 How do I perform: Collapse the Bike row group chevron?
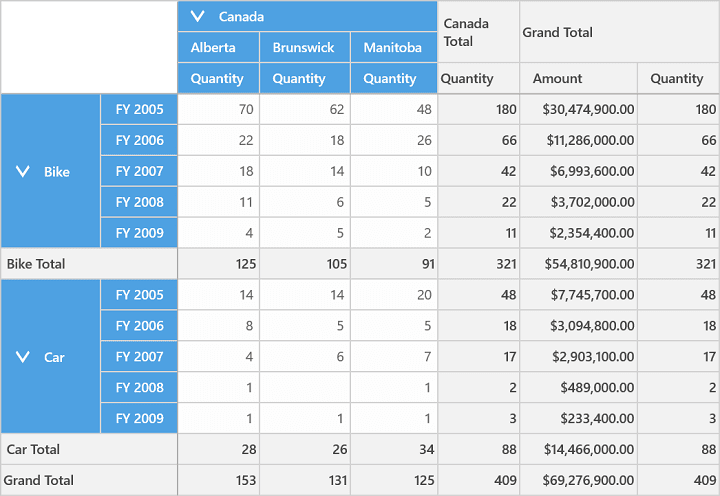coord(22,172)
